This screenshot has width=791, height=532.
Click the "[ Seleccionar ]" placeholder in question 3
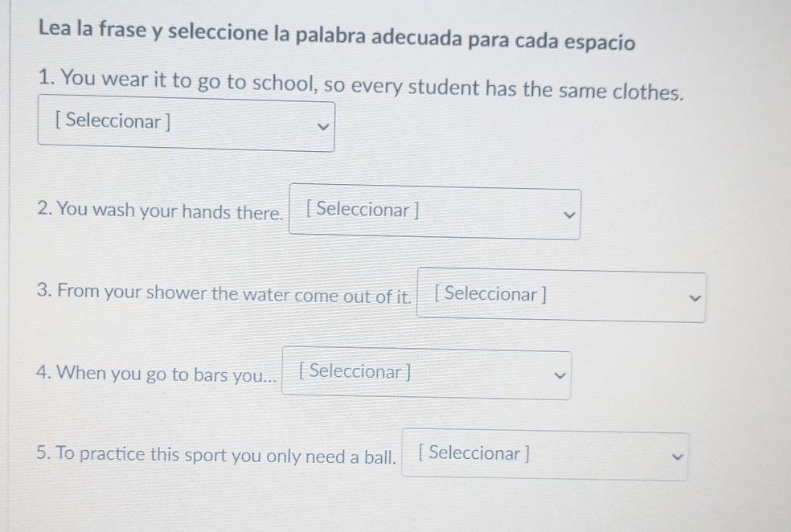coord(490,294)
